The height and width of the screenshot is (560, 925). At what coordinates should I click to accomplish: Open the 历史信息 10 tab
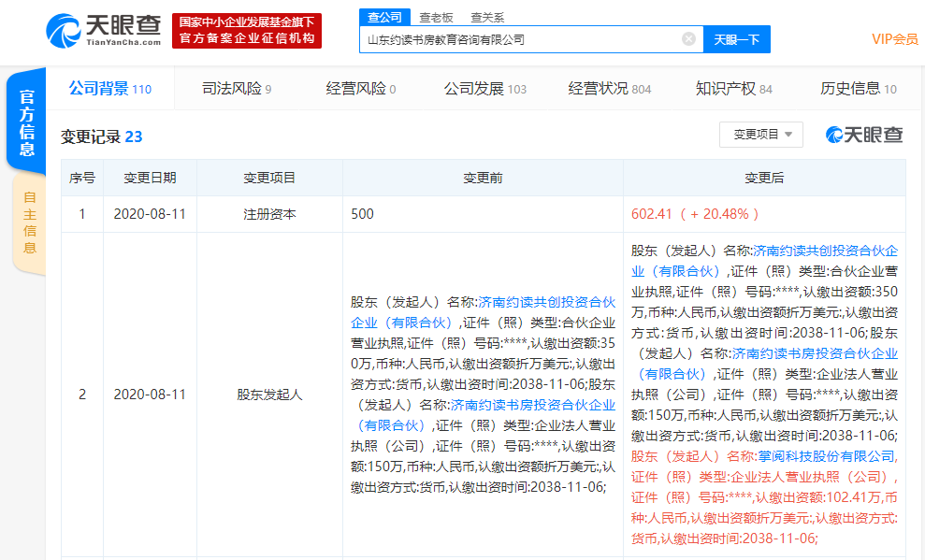point(859,89)
